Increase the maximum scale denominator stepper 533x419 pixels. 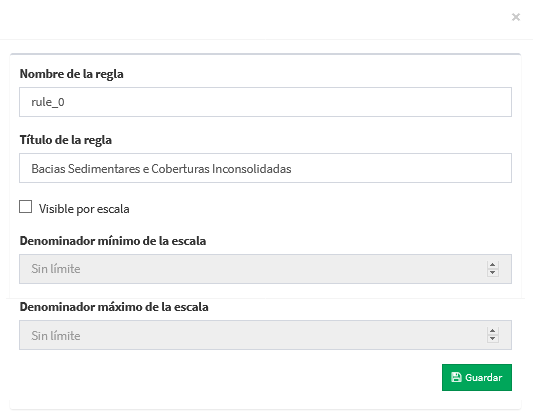click(x=492, y=331)
